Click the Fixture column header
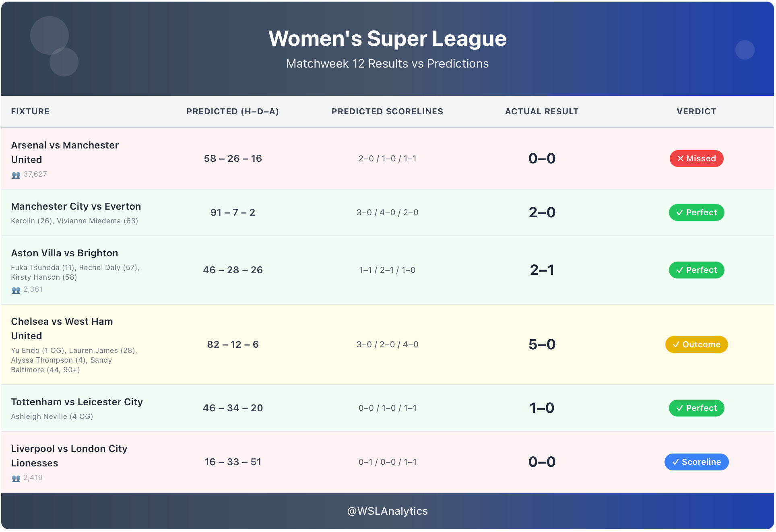This screenshot has width=776, height=532. click(30, 111)
